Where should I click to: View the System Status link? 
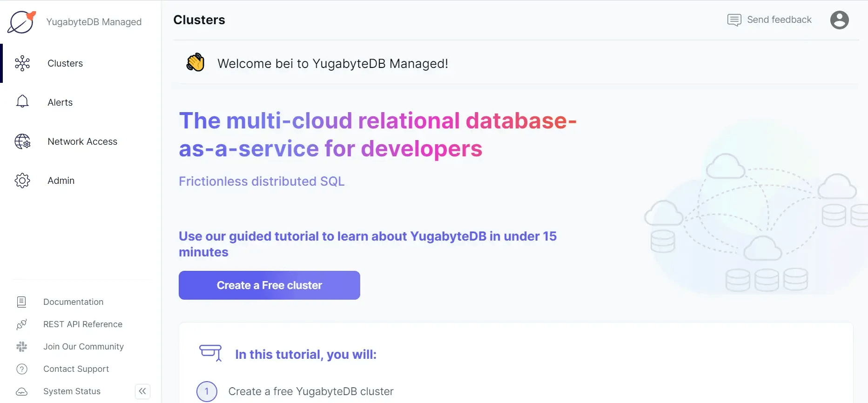tap(72, 391)
